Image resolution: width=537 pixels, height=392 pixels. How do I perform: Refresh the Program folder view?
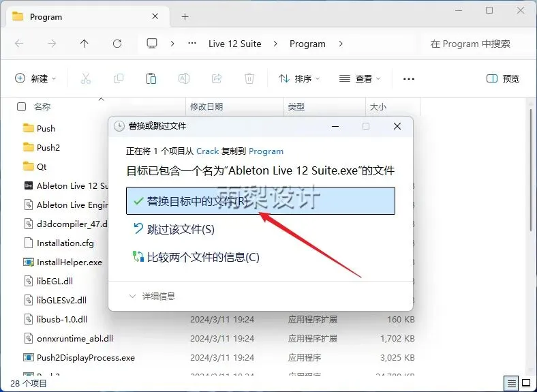(117, 44)
